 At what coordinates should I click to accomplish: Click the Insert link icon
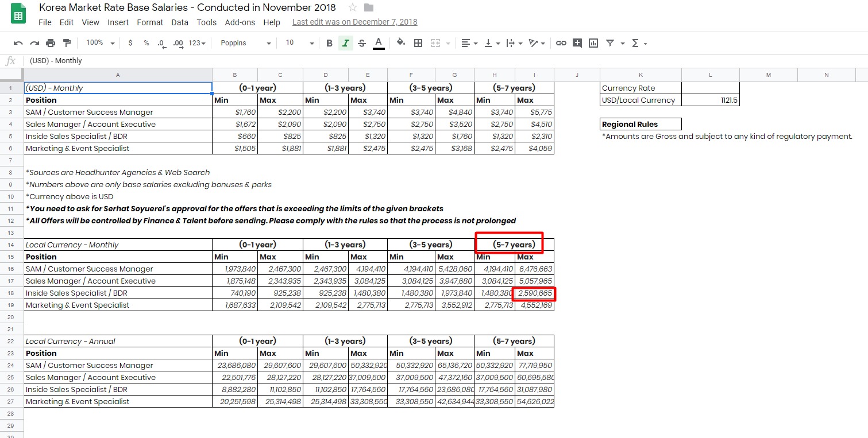[x=561, y=43]
